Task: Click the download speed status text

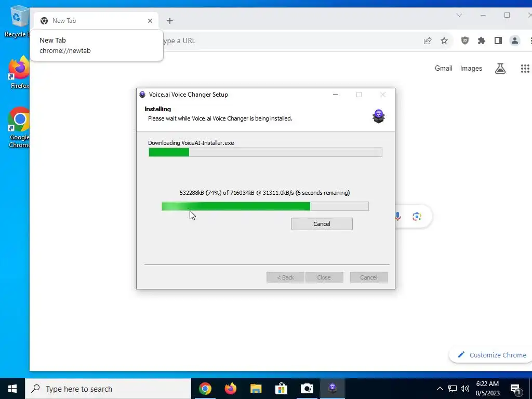Action: tap(264, 193)
